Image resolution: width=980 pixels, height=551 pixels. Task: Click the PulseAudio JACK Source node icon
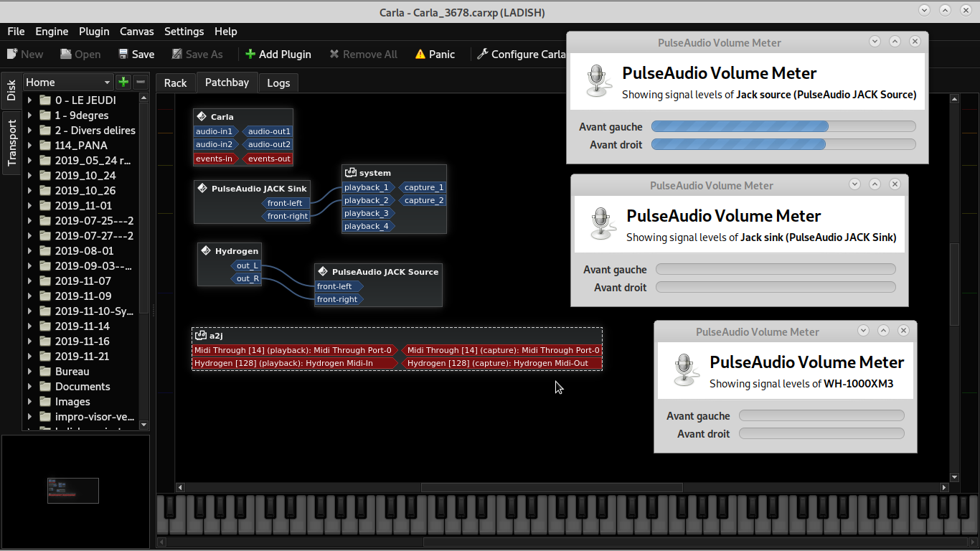click(323, 271)
